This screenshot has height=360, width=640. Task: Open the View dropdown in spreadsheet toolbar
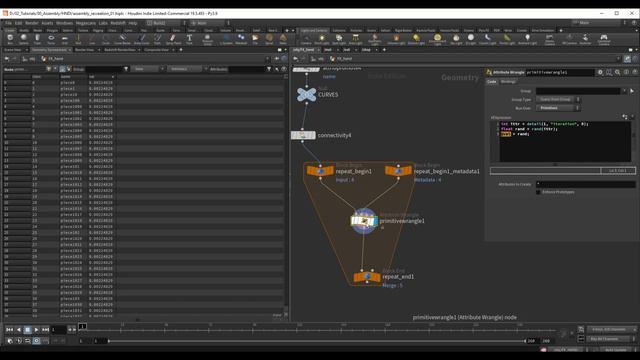point(149,69)
